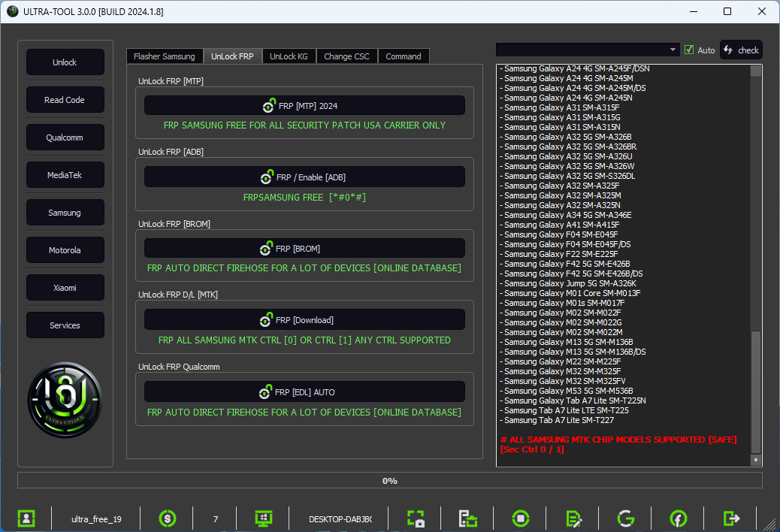Click Samsung Galaxy A34 5G SM-A346E entry
Image resolution: width=780 pixels, height=532 pixels.
[566, 215]
